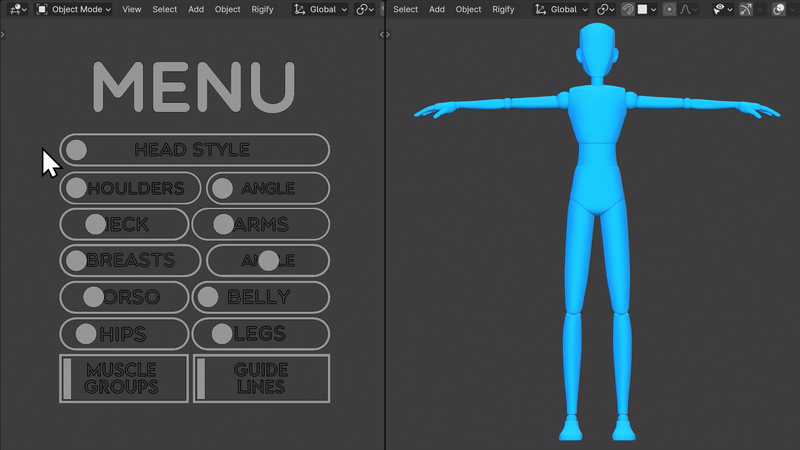
Task: Adjust the BELLY slider
Action: coord(261,297)
